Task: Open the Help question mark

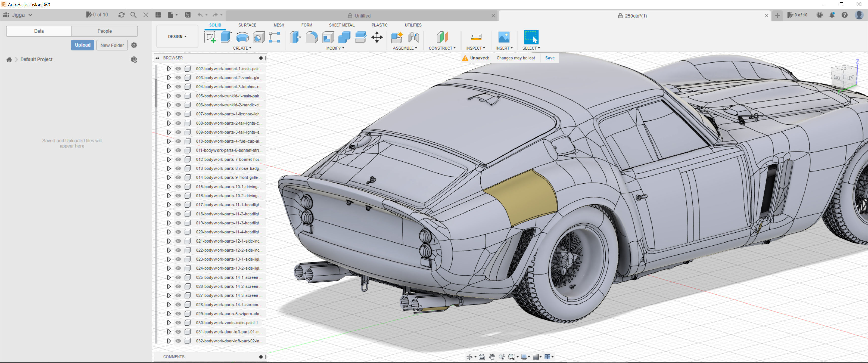Action: point(845,15)
